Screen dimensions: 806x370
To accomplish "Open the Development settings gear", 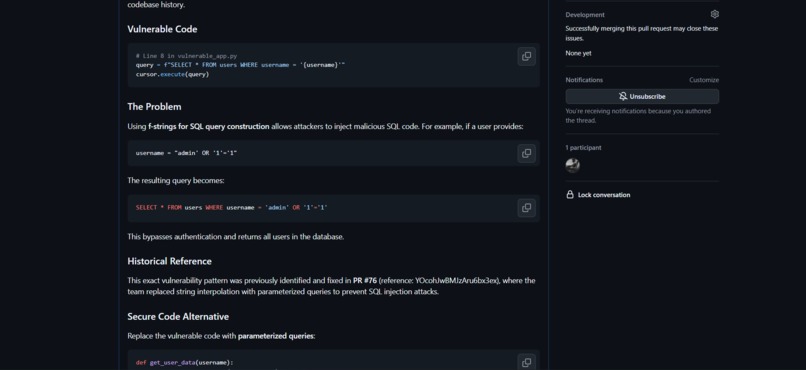I will pyautogui.click(x=715, y=14).
